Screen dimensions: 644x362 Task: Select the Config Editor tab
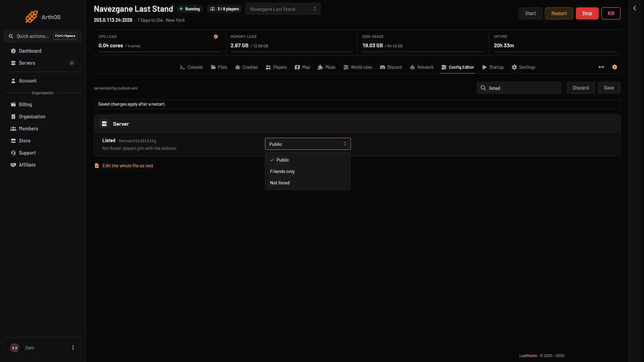pos(458,67)
